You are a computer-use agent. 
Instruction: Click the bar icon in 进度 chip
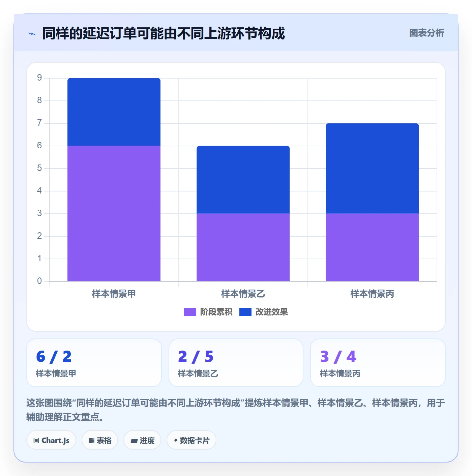(x=134, y=441)
